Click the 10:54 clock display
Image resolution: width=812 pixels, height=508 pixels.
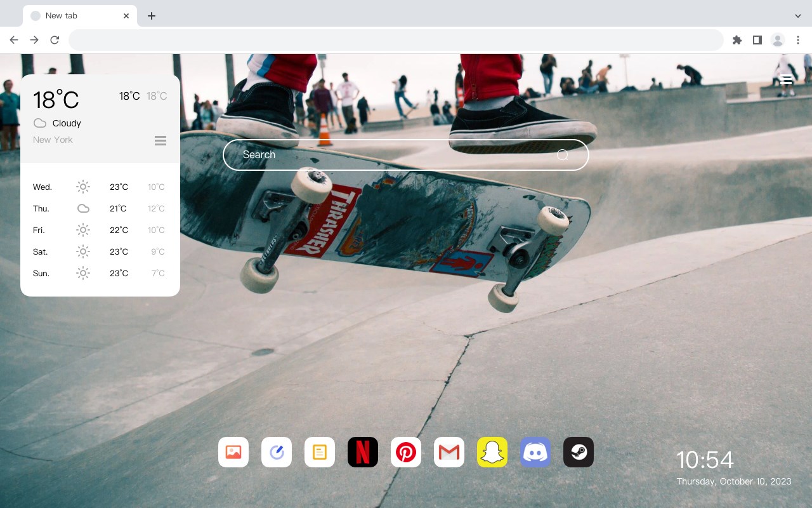[705, 460]
